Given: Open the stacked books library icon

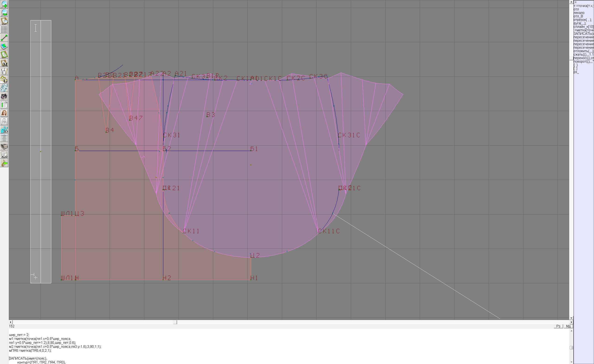Looking at the screenshot, I should [4, 147].
